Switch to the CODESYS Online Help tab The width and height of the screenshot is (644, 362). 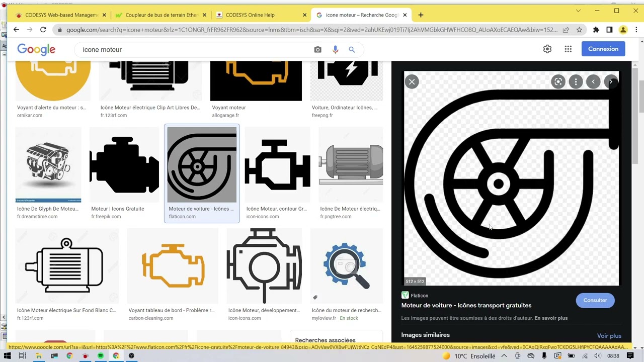261,15
